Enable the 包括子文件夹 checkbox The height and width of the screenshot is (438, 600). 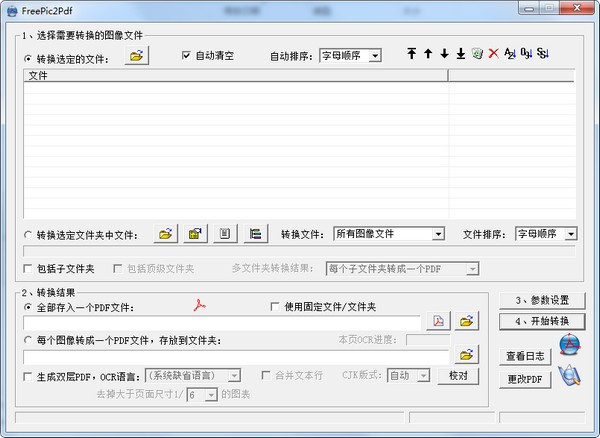28,269
